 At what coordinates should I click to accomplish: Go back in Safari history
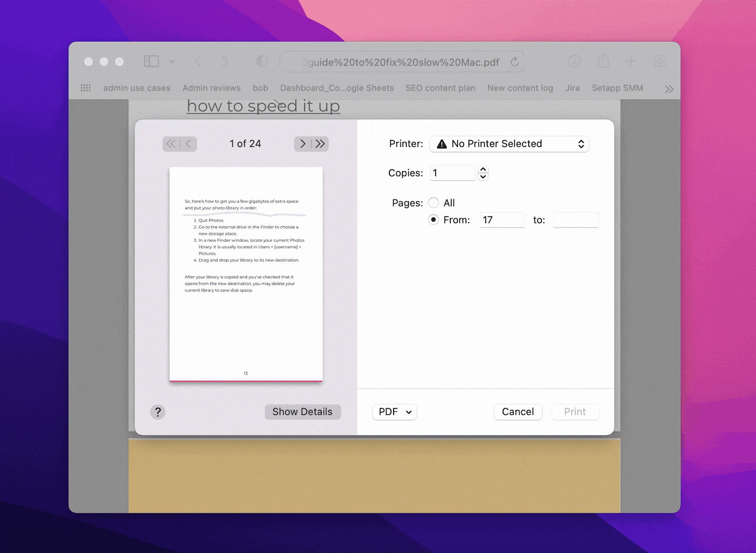point(198,61)
